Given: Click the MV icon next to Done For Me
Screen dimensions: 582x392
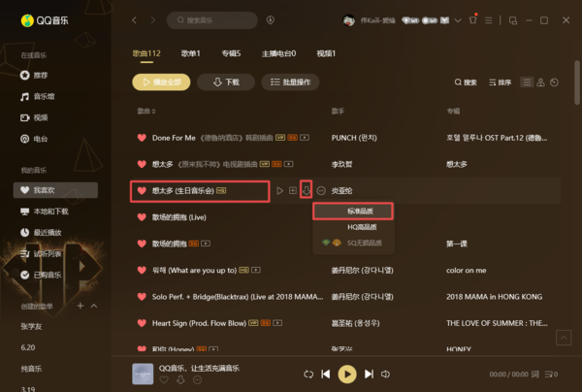Looking at the screenshot, I should pyautogui.click(x=305, y=138).
